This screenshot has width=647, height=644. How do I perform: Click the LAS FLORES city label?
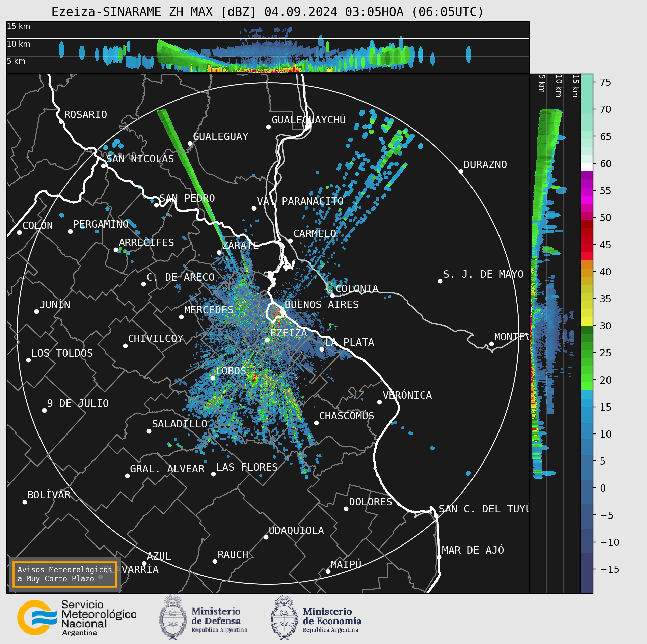click(247, 467)
